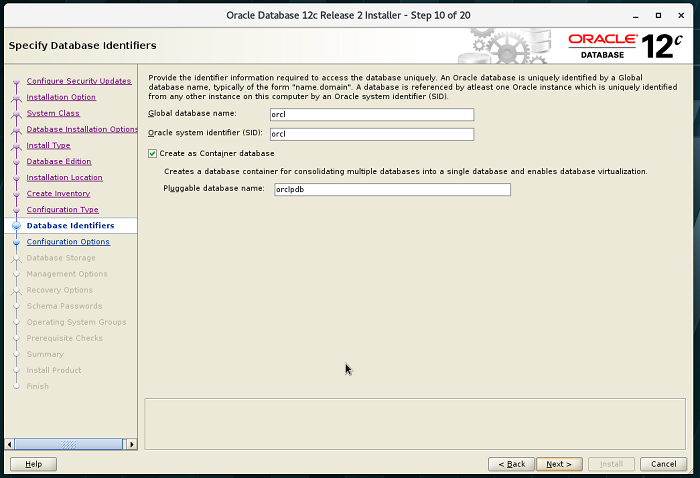Click the Oracle system identifier SID field
700x478 pixels.
[370, 134]
